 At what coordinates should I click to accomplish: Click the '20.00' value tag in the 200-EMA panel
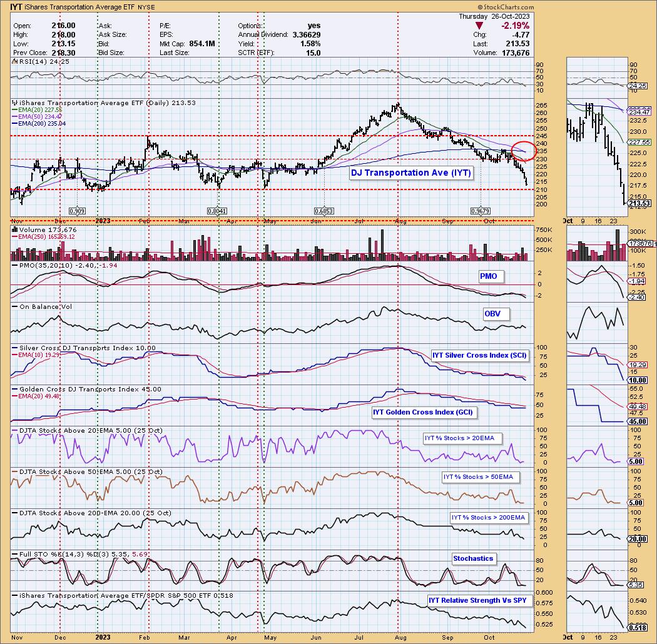click(637, 539)
